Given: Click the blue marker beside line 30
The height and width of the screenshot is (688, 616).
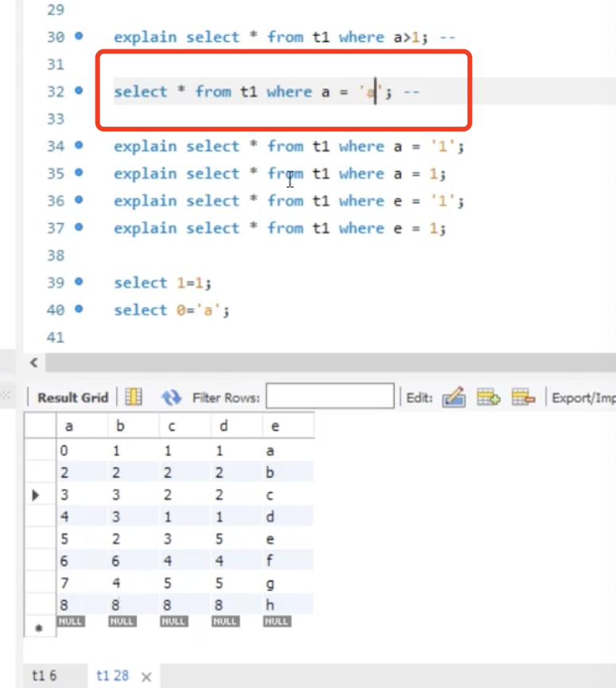Looking at the screenshot, I should point(78,37).
